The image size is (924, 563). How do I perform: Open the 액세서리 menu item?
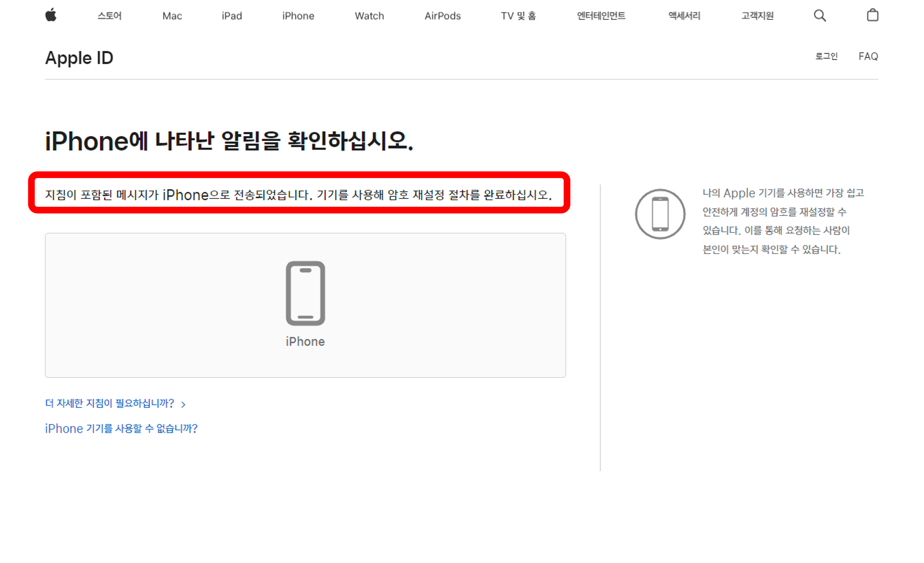click(x=684, y=16)
